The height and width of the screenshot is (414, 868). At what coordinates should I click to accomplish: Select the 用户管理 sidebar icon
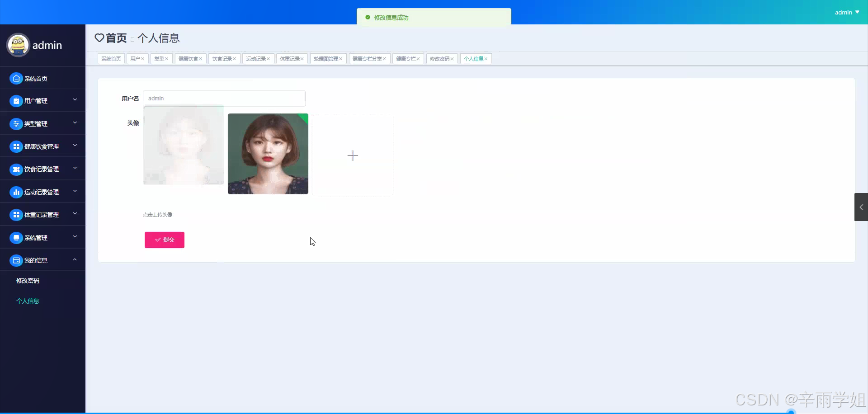tap(16, 100)
